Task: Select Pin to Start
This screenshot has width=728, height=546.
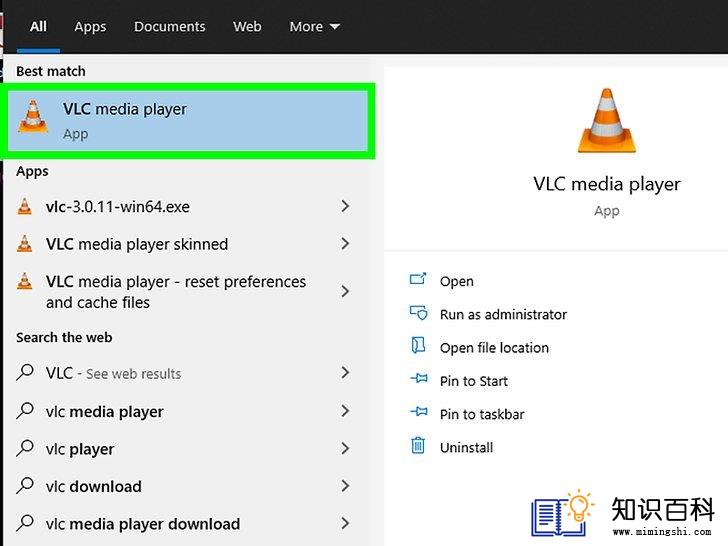Action: (474, 381)
